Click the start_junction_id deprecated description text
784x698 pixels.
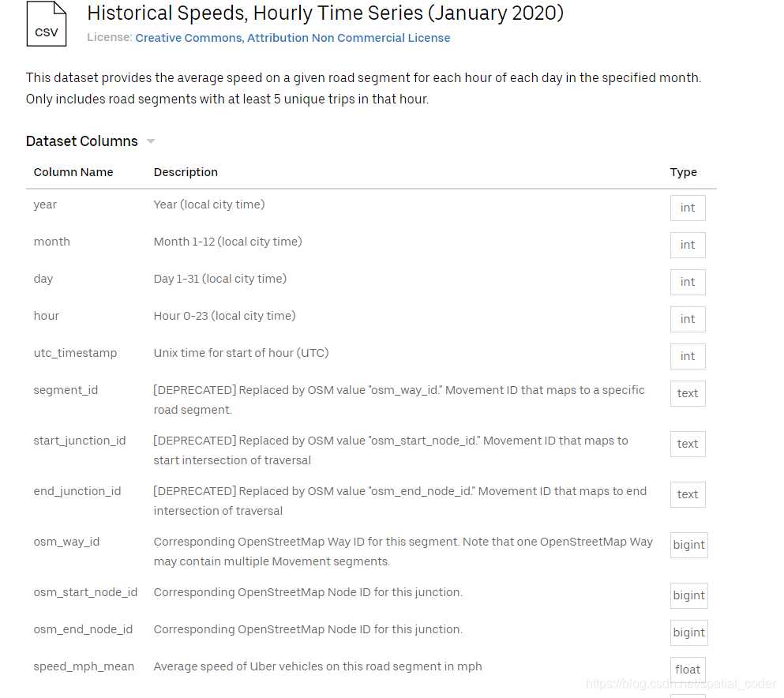pyautogui.click(x=391, y=451)
